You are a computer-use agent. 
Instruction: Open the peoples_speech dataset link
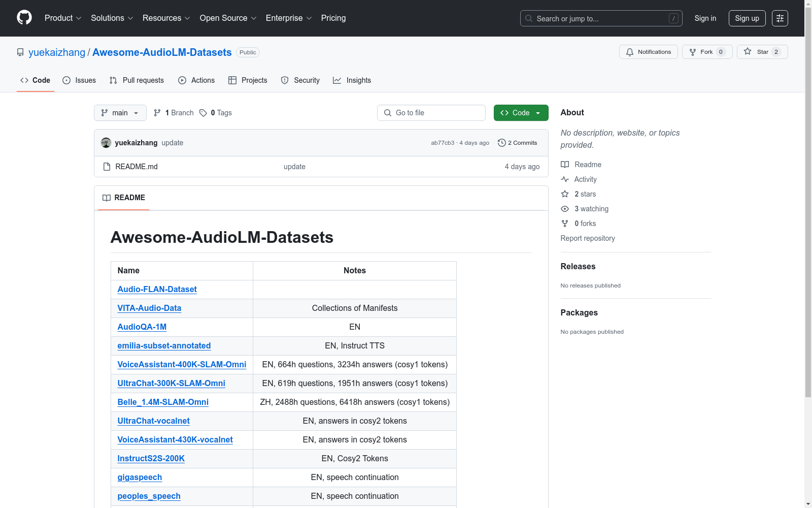[149, 496]
